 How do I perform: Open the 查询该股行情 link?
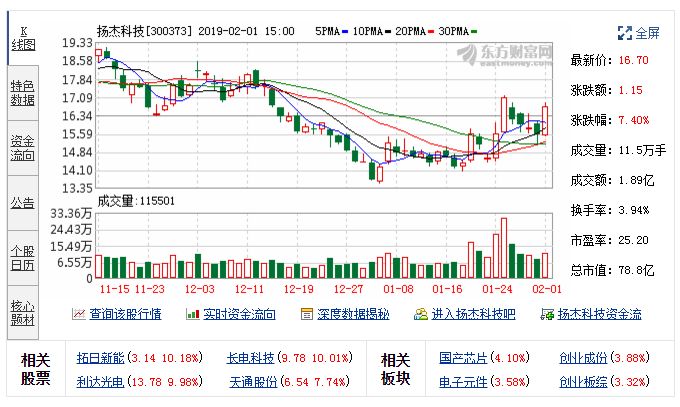click(x=125, y=314)
